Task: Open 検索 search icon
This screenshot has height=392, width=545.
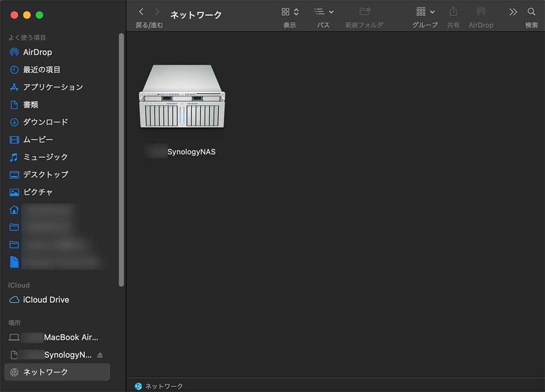Action: [531, 12]
